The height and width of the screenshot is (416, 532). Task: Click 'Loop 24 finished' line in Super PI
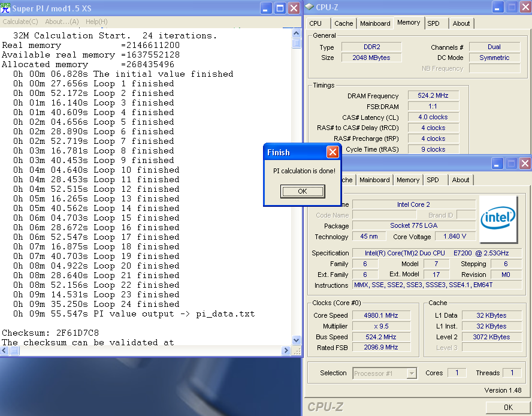[96, 304]
